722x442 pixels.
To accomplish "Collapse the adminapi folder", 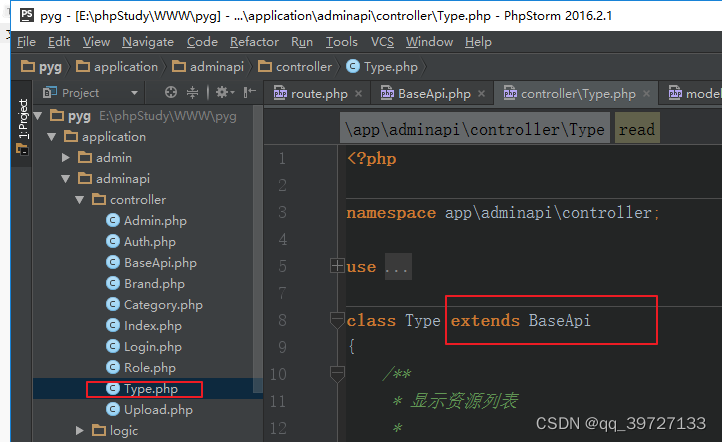I will pos(66,179).
